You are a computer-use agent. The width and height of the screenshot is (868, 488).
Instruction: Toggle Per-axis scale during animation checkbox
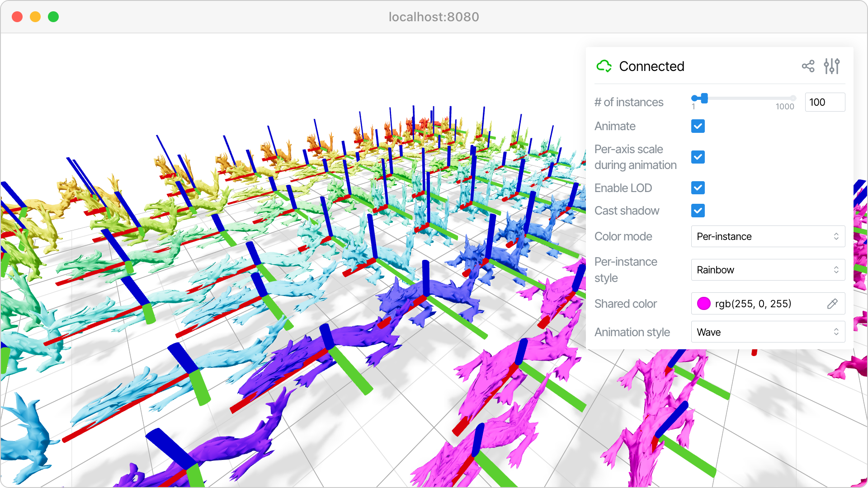coord(698,157)
